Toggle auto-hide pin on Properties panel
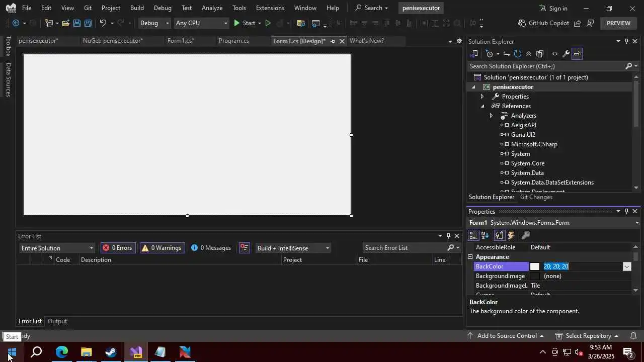Image resolution: width=644 pixels, height=362 pixels. click(626, 212)
